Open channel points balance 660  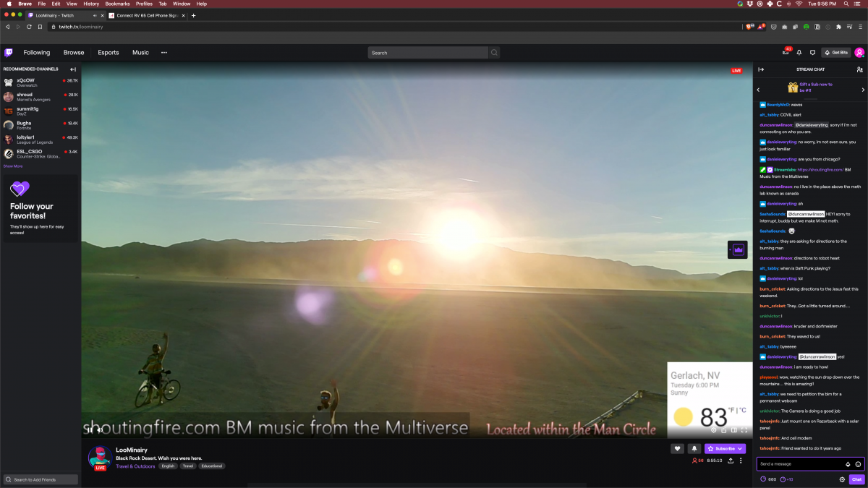click(768, 479)
